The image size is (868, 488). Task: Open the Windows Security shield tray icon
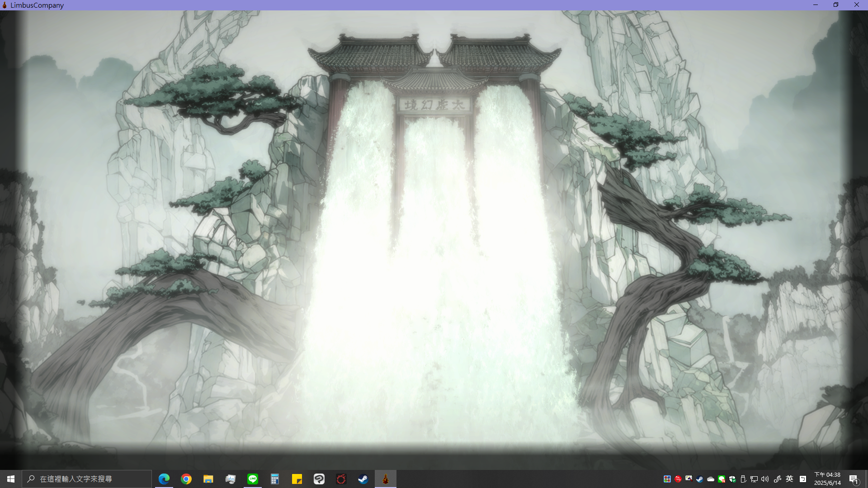click(732, 479)
